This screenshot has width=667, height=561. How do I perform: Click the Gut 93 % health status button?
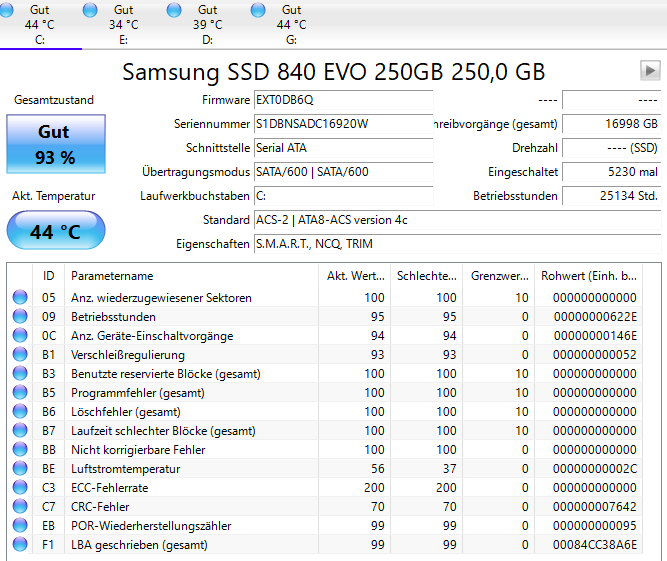pos(56,144)
